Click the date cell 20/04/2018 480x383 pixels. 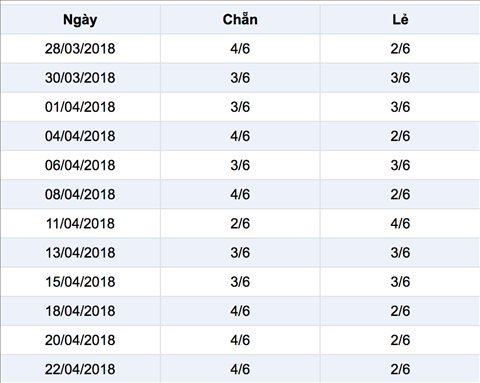pyautogui.click(x=80, y=340)
